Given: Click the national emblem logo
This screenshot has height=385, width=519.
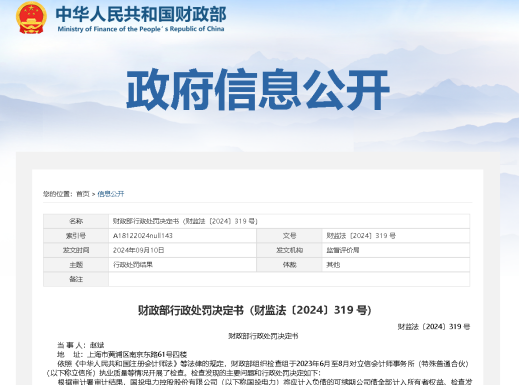Looking at the screenshot, I should 31,17.
